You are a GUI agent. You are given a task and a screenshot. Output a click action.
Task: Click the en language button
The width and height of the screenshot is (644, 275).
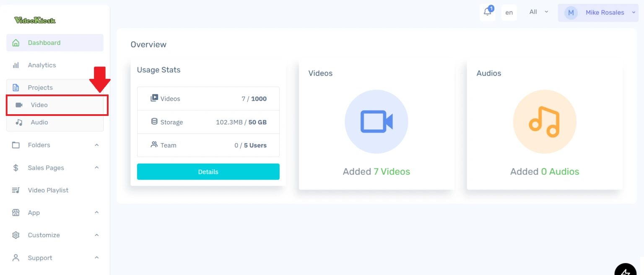pyautogui.click(x=509, y=13)
